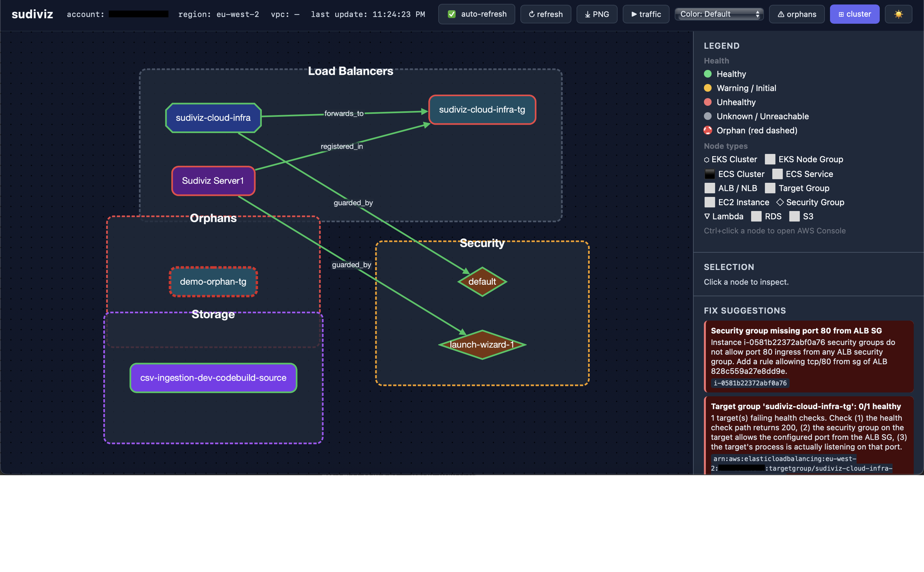
Task: Open the Color: Default dropdown
Action: coord(719,14)
